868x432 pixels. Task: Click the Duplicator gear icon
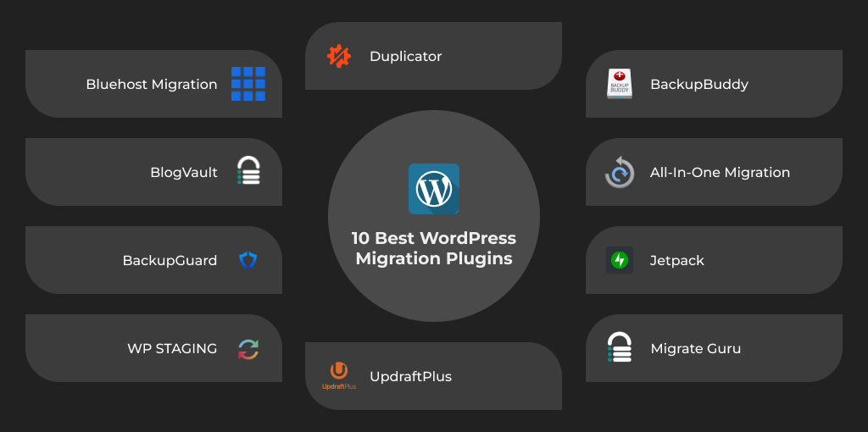(x=339, y=56)
